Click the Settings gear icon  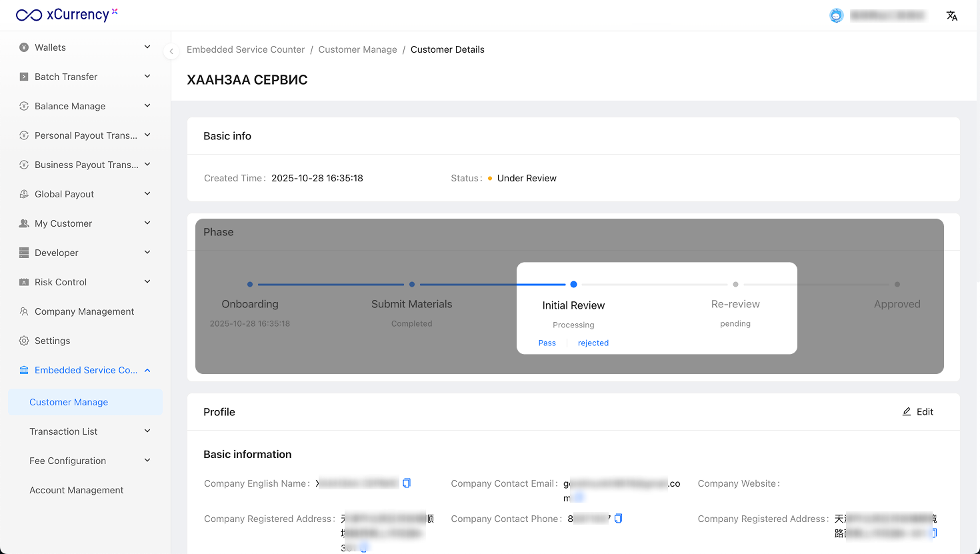pos(24,341)
